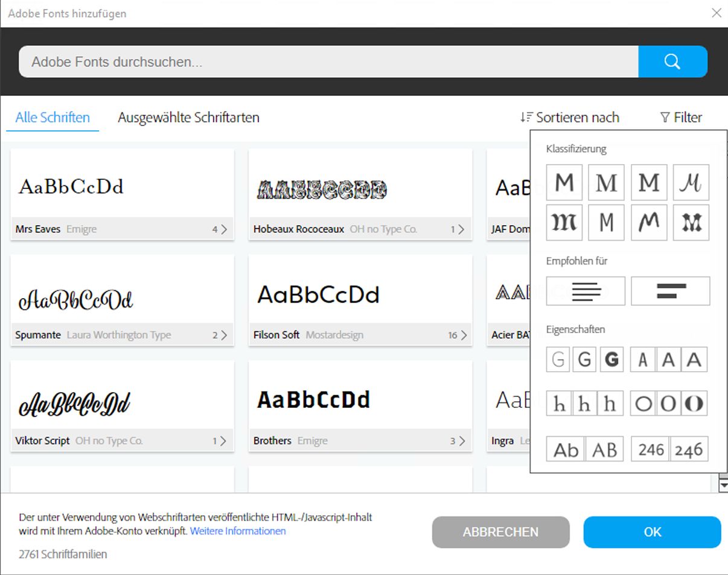
Task: Switch to the Ausgewählte Schriftarten tab
Action: point(188,117)
